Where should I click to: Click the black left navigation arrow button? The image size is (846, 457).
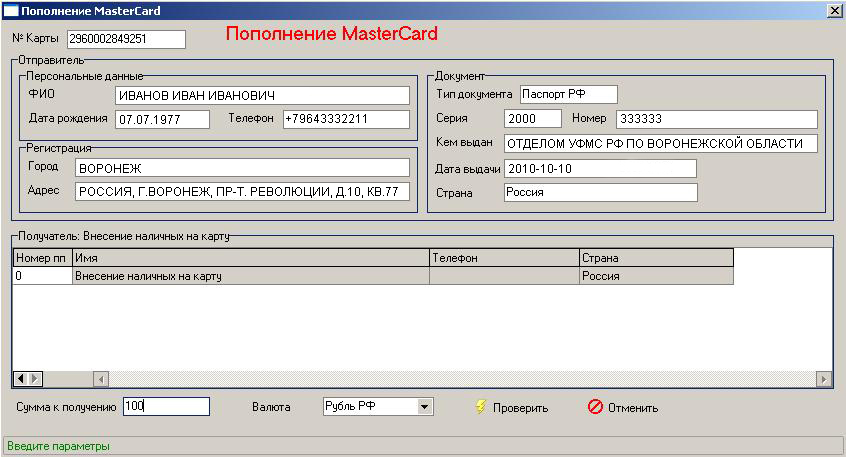(x=21, y=379)
